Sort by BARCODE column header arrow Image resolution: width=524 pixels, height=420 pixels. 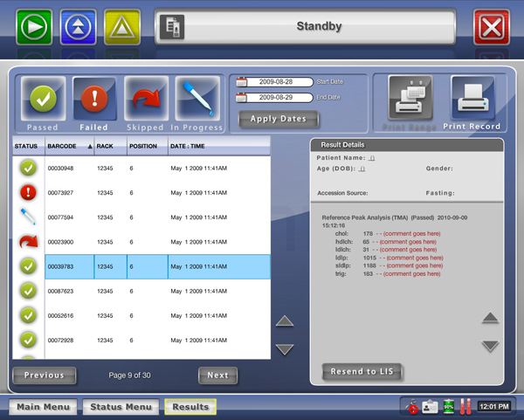point(90,147)
